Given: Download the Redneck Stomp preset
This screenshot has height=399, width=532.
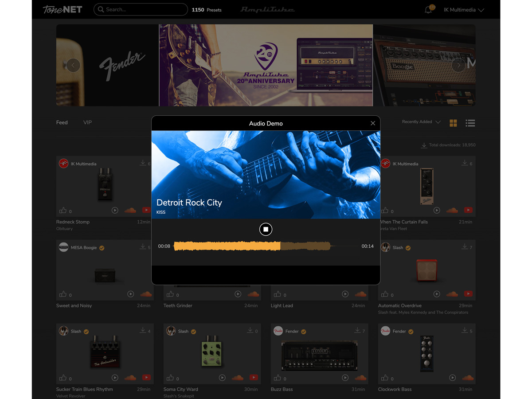Looking at the screenshot, I should pos(143,163).
